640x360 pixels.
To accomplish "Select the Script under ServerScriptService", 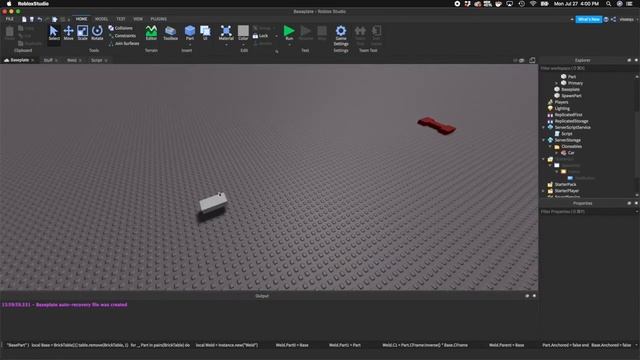I will tap(563, 134).
